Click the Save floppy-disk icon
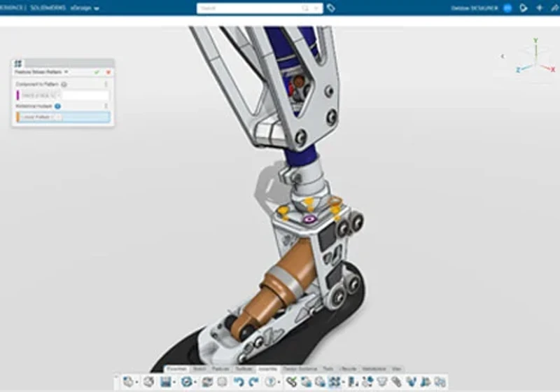Viewport: 560px width, 392px height. (166, 382)
